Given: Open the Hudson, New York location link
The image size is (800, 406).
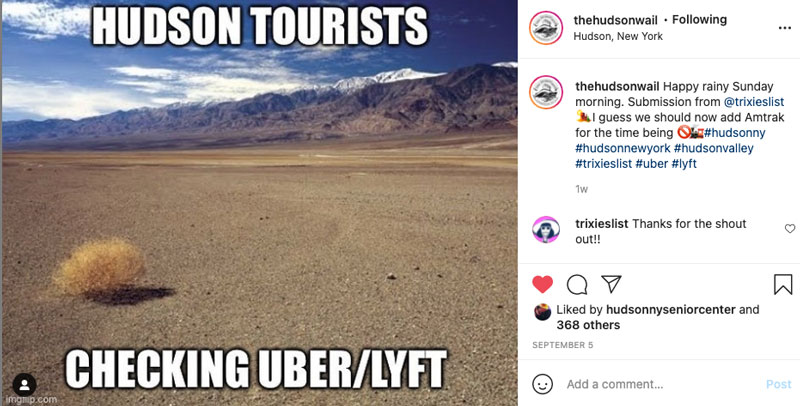Looking at the screenshot, I should [x=618, y=36].
